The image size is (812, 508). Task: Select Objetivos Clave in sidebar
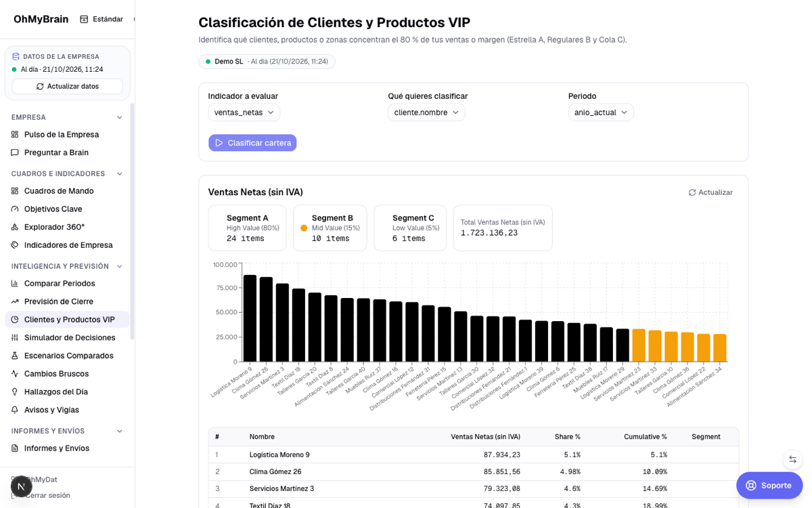tap(67, 209)
